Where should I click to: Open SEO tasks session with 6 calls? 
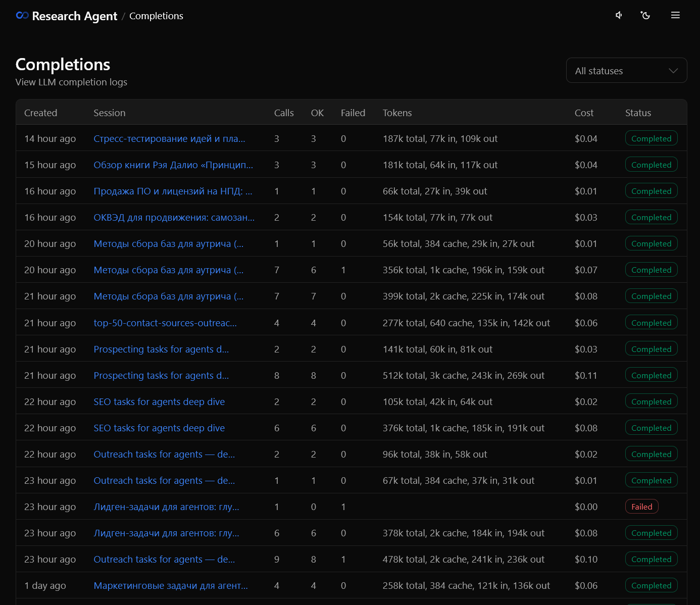[x=159, y=428]
